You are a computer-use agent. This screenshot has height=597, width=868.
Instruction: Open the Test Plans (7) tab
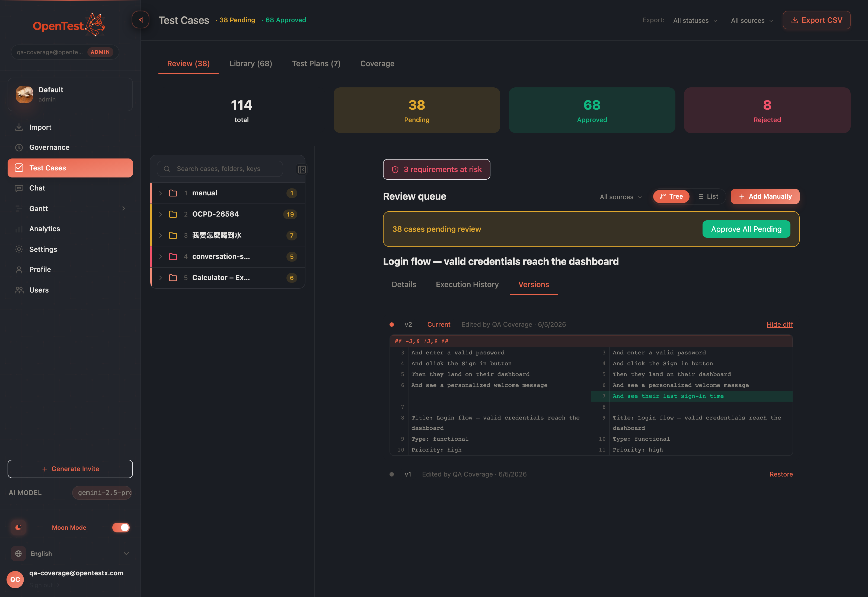316,63
